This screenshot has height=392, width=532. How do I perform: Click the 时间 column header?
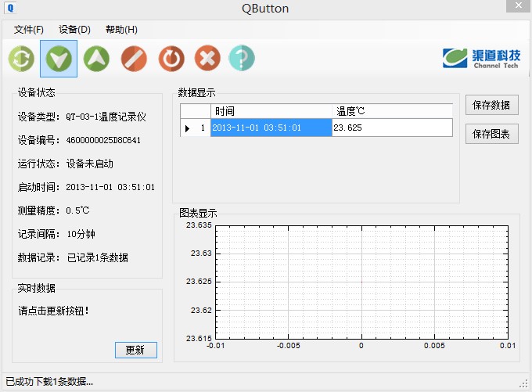(x=271, y=111)
